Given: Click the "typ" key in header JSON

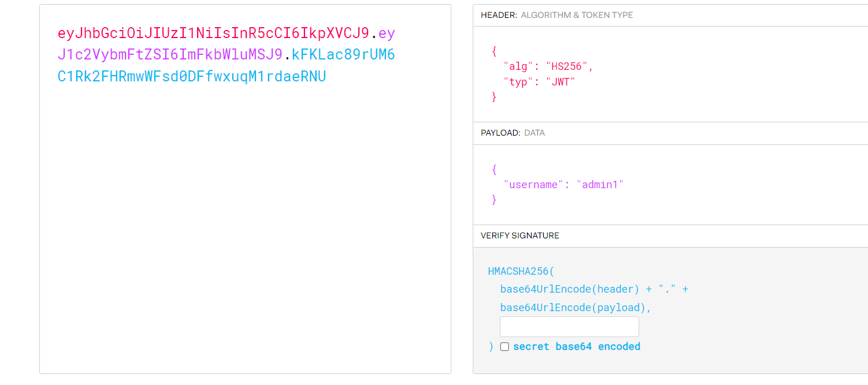Looking at the screenshot, I should point(518,82).
